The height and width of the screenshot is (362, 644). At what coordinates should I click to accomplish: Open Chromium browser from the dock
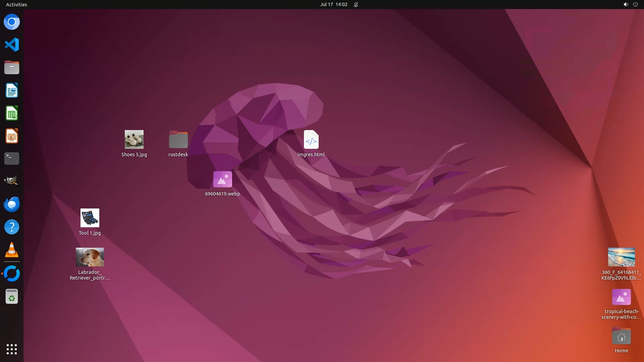tap(12, 22)
